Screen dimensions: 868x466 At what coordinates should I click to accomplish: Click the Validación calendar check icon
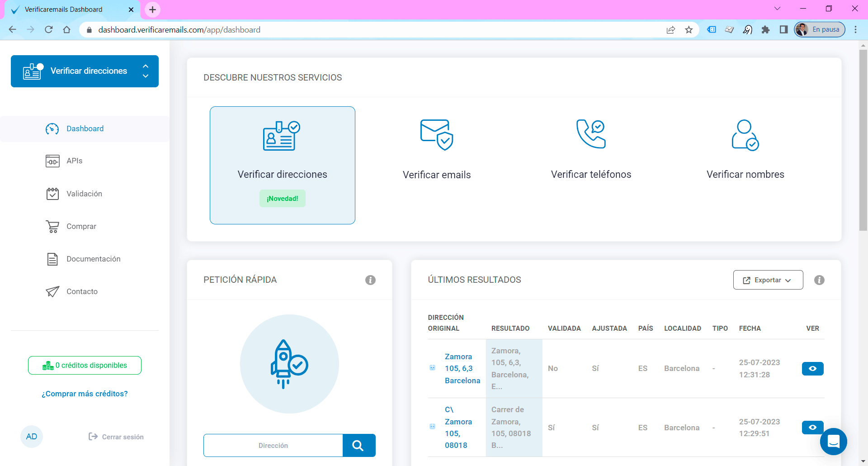click(x=52, y=194)
